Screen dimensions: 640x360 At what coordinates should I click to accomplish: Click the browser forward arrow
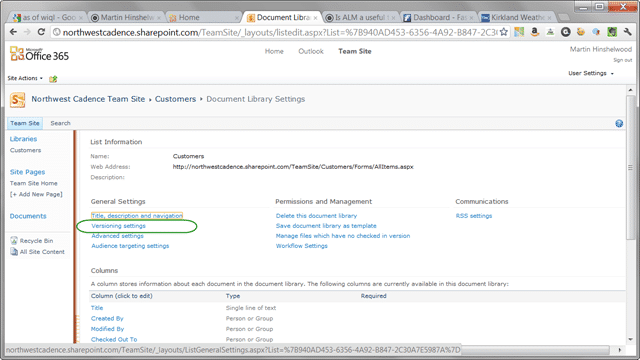pyautogui.click(x=27, y=32)
